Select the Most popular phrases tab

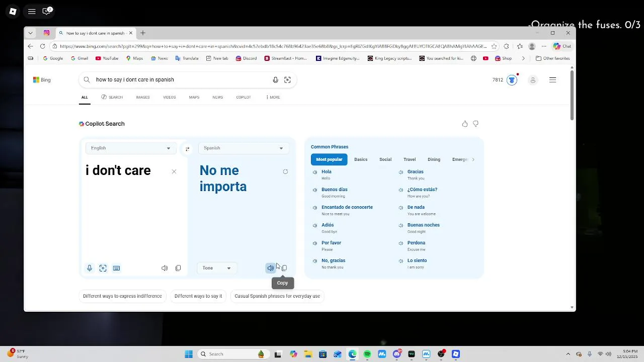coord(329,159)
